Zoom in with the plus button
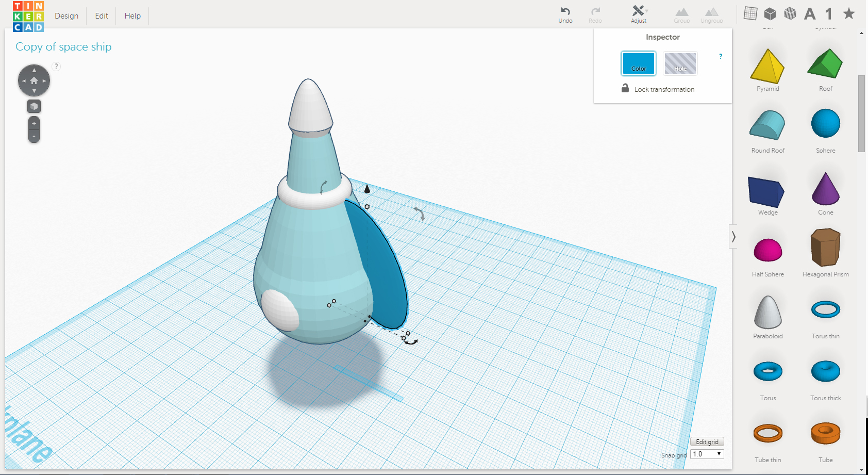 34,124
